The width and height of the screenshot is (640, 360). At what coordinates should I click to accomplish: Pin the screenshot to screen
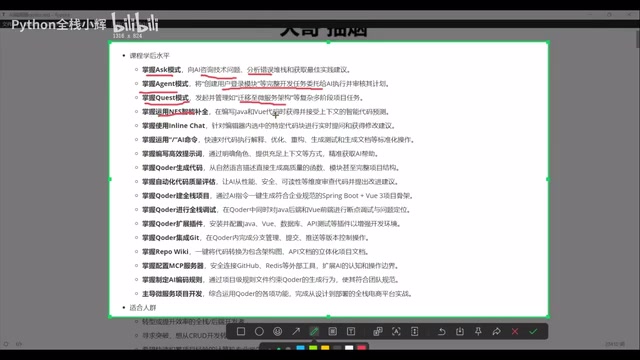[478, 331]
